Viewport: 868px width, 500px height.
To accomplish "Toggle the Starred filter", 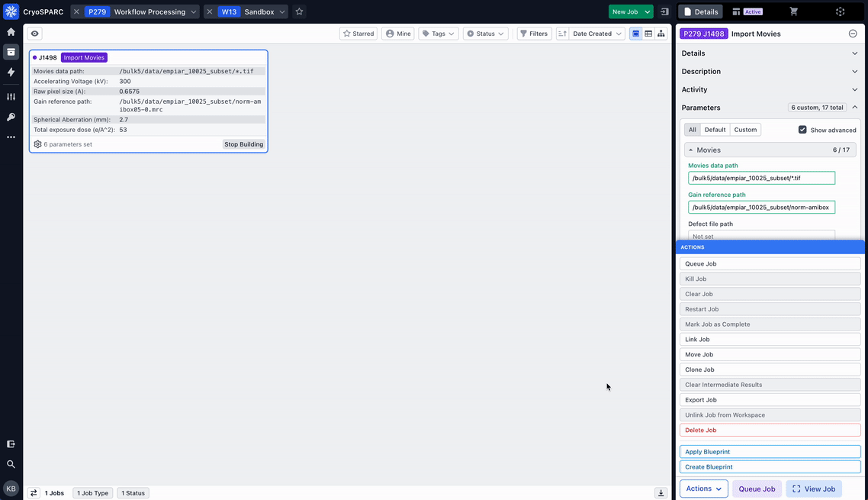I will click(x=358, y=34).
